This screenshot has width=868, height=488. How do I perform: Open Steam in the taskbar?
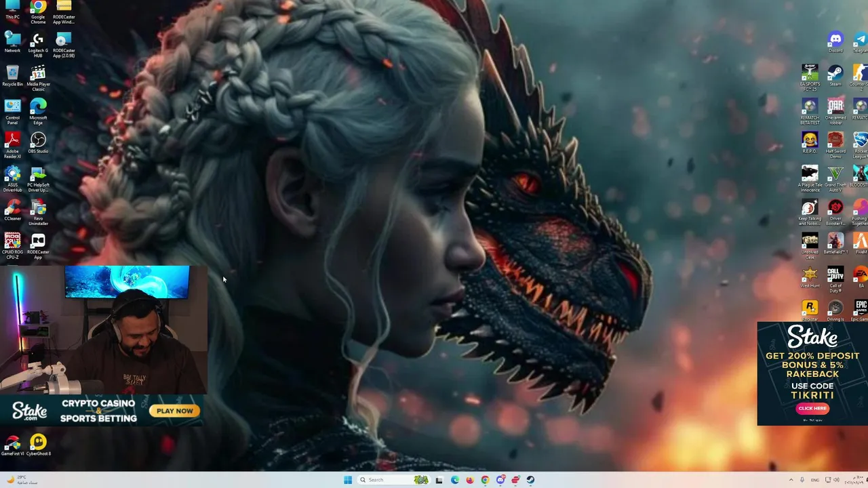tap(530, 480)
